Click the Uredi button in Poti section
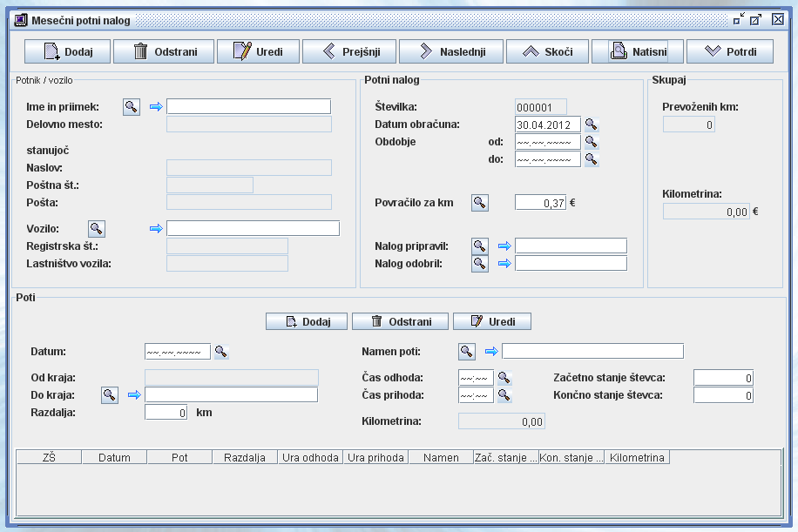This screenshot has width=798, height=532. pyautogui.click(x=491, y=321)
